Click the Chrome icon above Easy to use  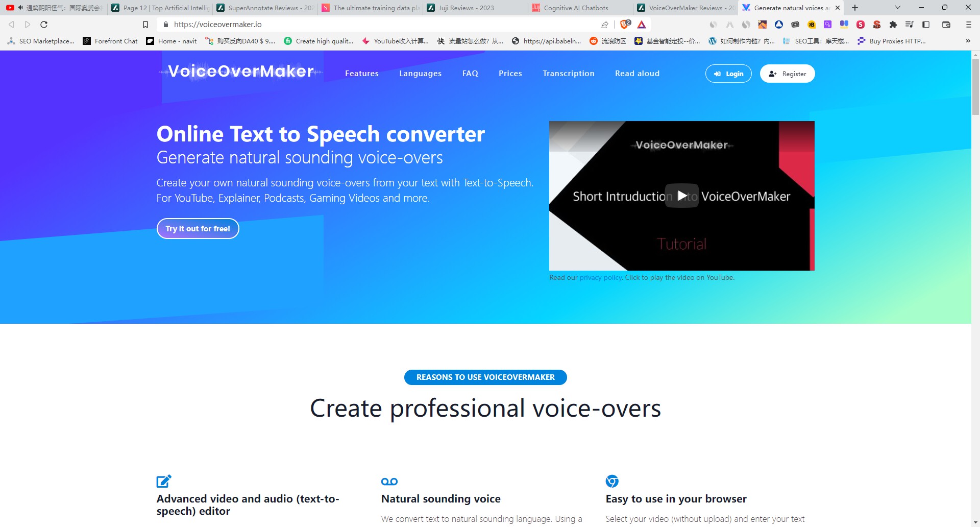click(612, 481)
